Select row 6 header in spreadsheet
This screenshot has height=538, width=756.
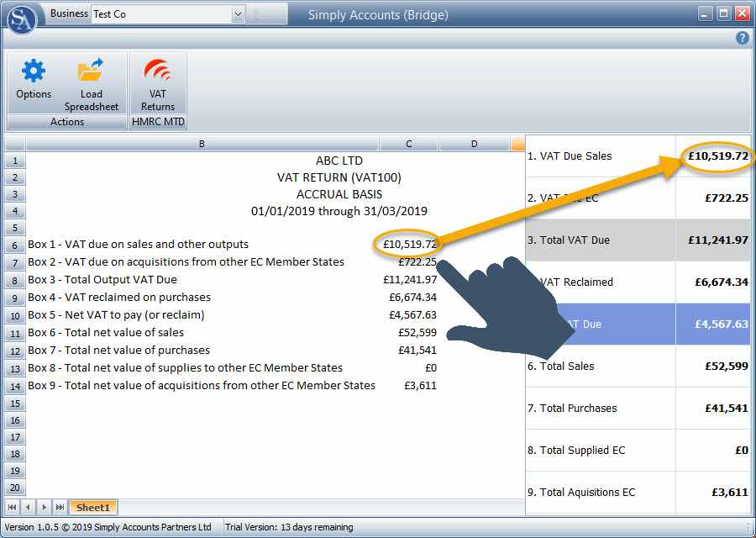pyautogui.click(x=15, y=245)
